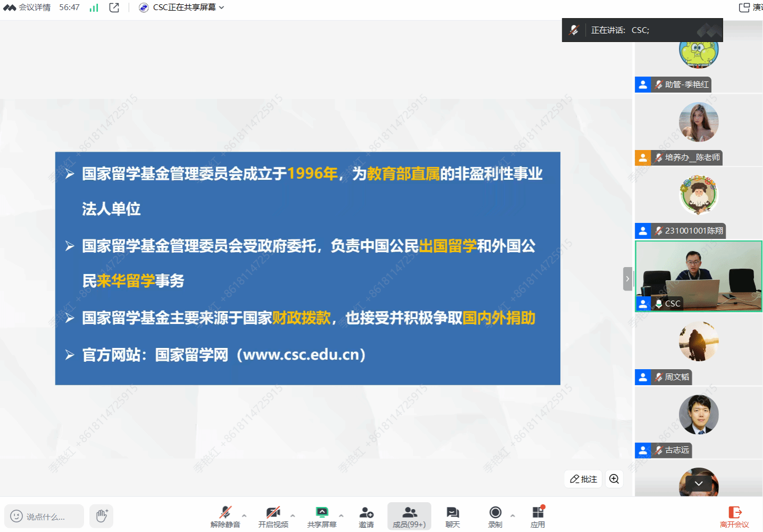Viewport: 763px width, 532px height.
Task: Click the raise hand icon
Action: pos(101,516)
